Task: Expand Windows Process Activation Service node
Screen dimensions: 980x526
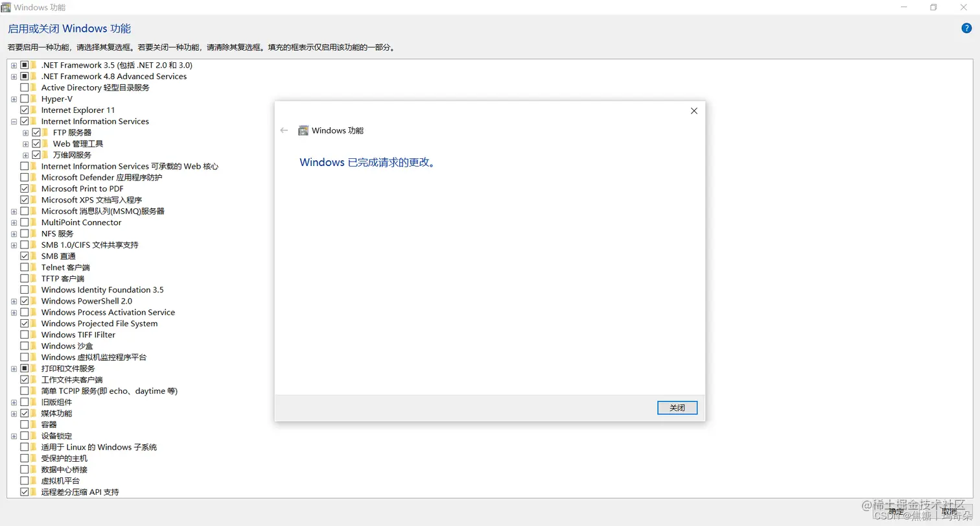Action: click(x=14, y=313)
